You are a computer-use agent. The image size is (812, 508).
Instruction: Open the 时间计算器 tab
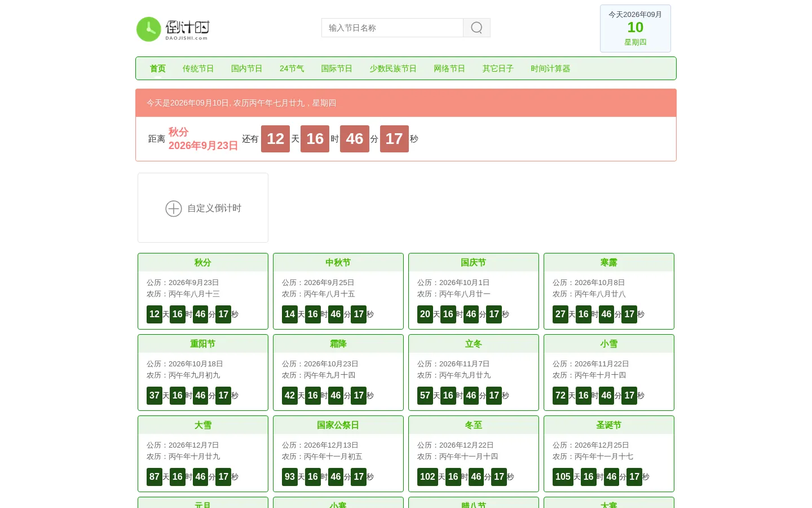(550, 68)
